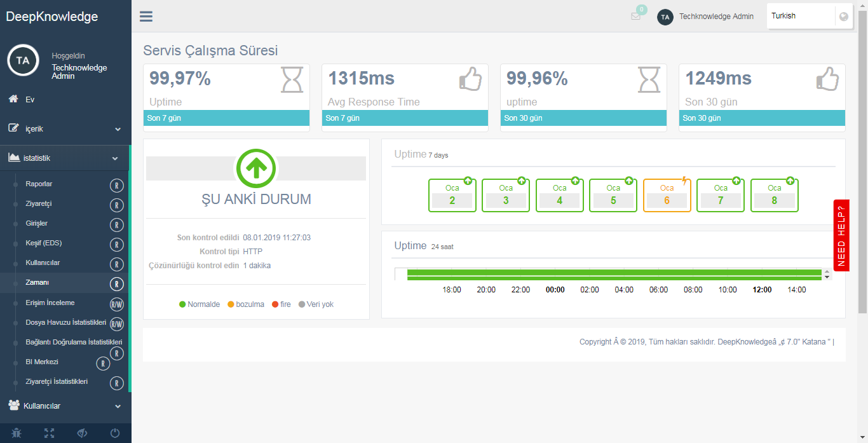
Task: Toggle the R/W badge beside Erişim İnceleme
Action: point(117,304)
